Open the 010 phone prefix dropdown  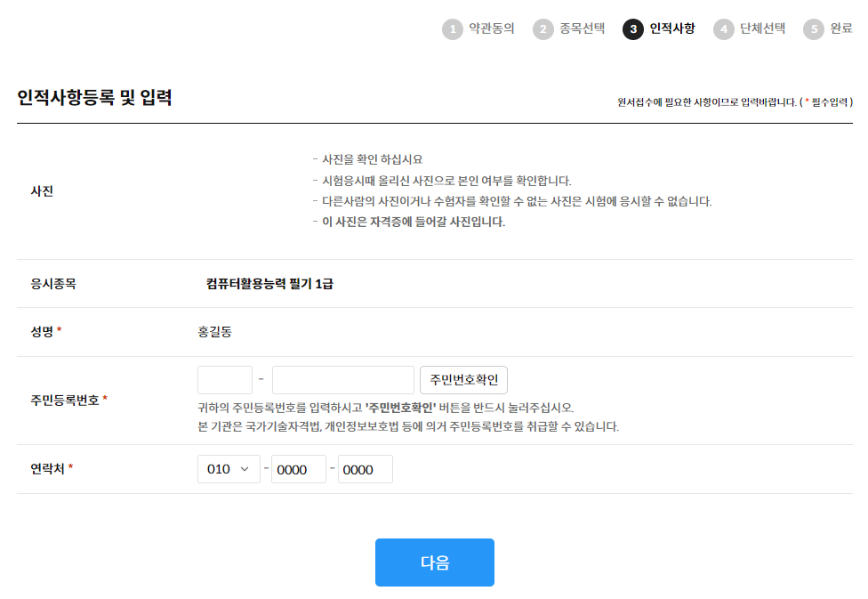point(229,469)
